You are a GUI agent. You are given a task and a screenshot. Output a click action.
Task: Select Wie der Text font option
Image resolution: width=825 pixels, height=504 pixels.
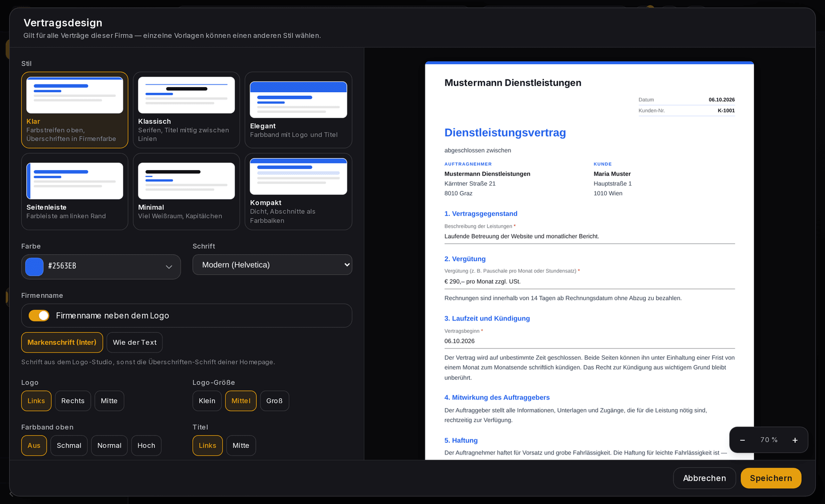click(135, 342)
